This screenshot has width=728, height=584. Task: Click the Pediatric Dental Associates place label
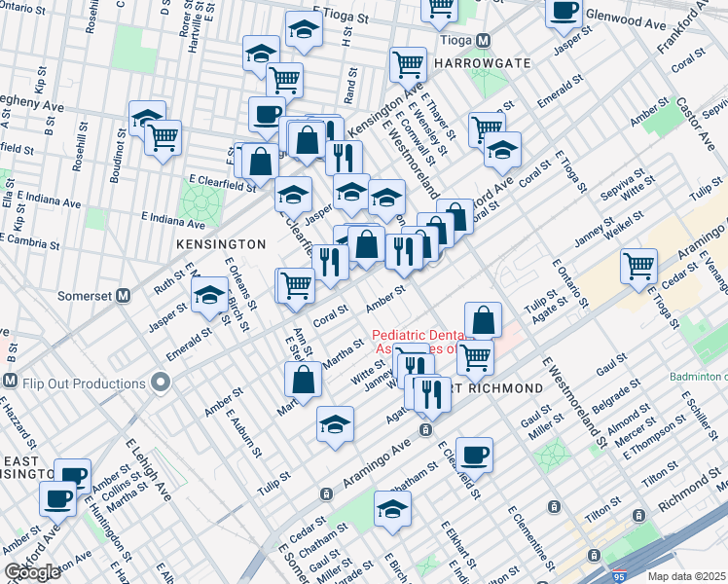click(x=420, y=342)
